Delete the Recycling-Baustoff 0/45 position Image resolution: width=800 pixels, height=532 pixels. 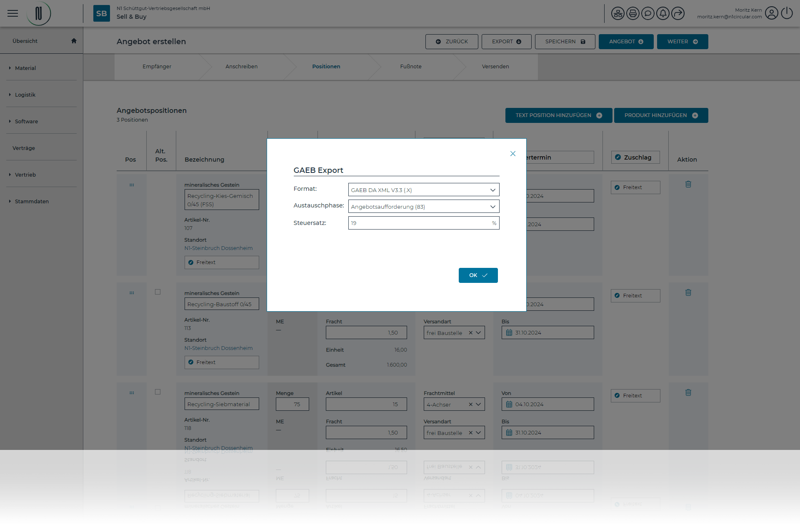[x=688, y=292]
